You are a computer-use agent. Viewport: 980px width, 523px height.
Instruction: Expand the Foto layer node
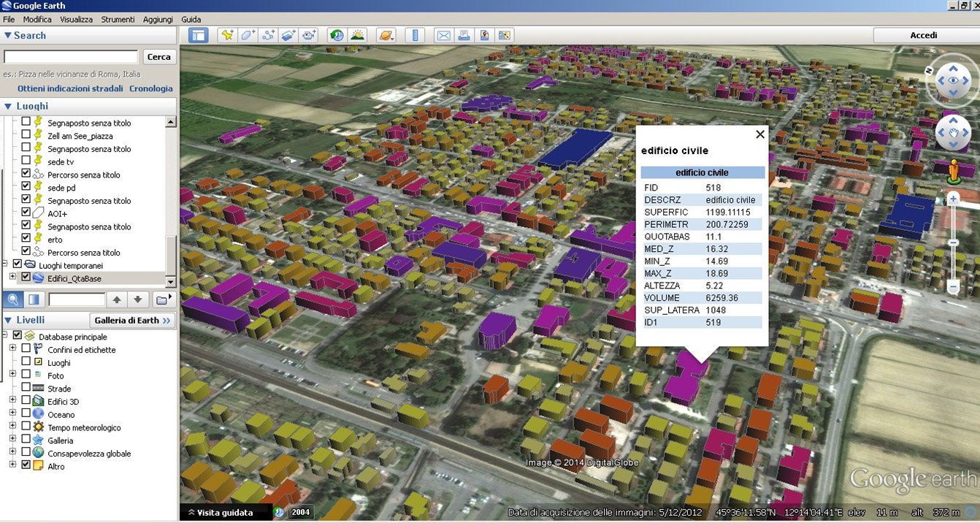[12, 375]
